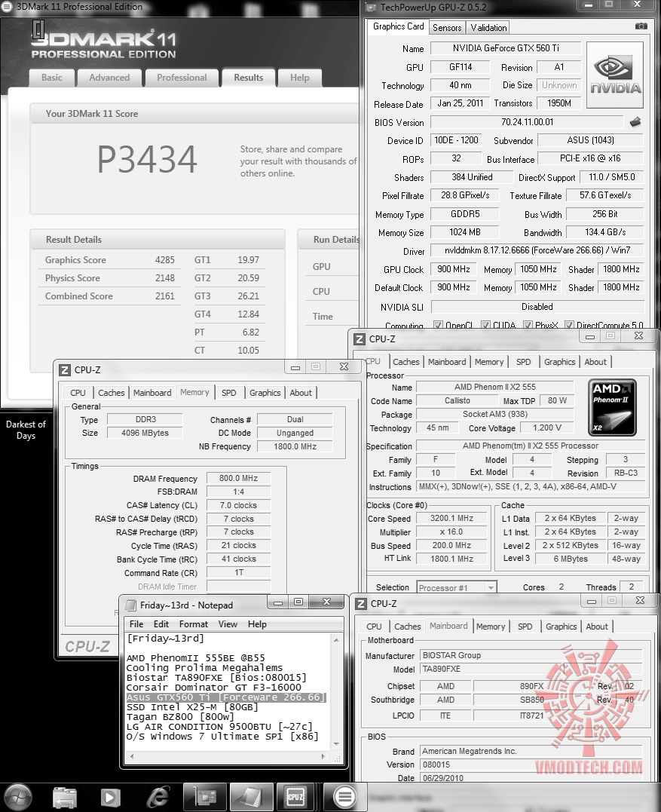Image resolution: width=661 pixels, height=812 pixels.
Task: Click the GPU-Z screenshot camera icon
Action: 641,26
